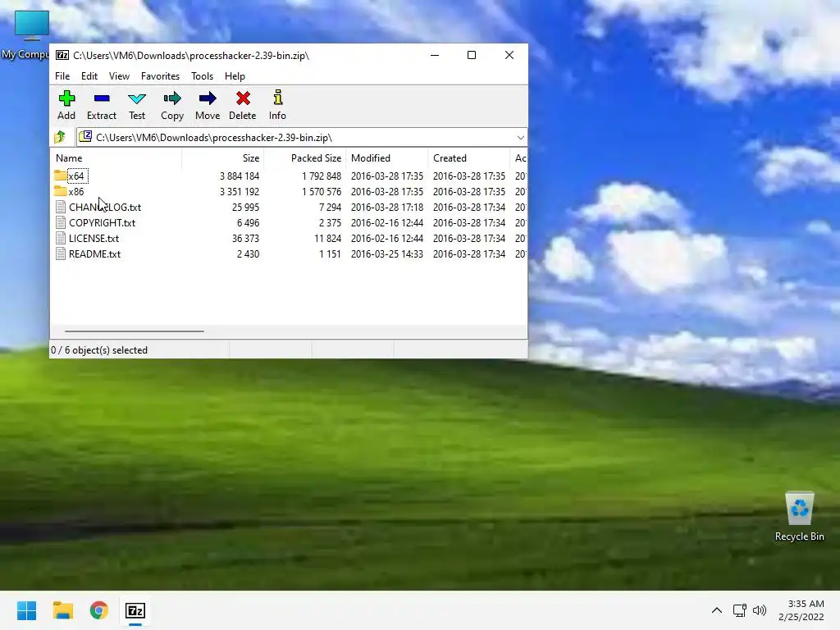
Task: Sort by the Name column header
Action: tap(116, 158)
